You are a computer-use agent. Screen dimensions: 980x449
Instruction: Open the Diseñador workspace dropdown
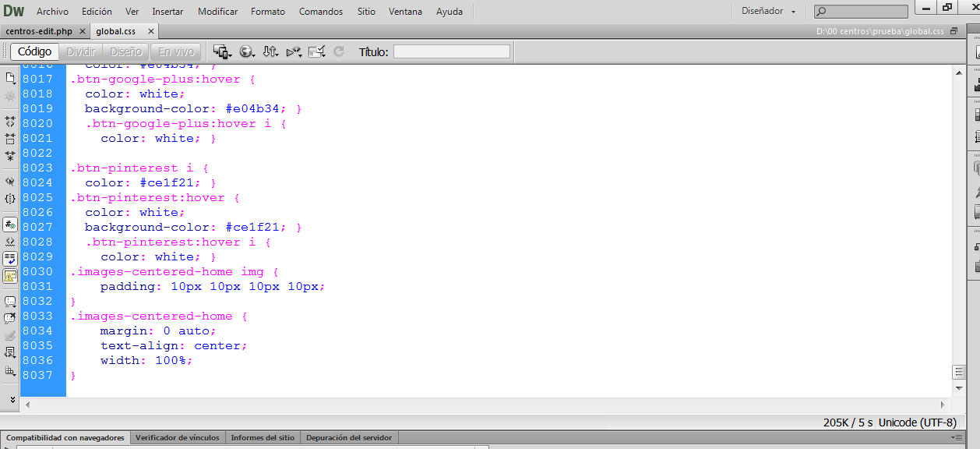[769, 11]
